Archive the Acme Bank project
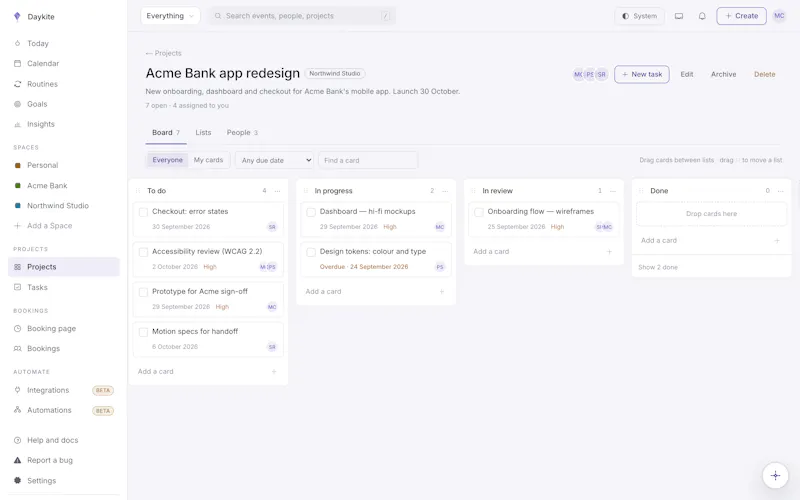This screenshot has height=500, width=800. click(723, 74)
